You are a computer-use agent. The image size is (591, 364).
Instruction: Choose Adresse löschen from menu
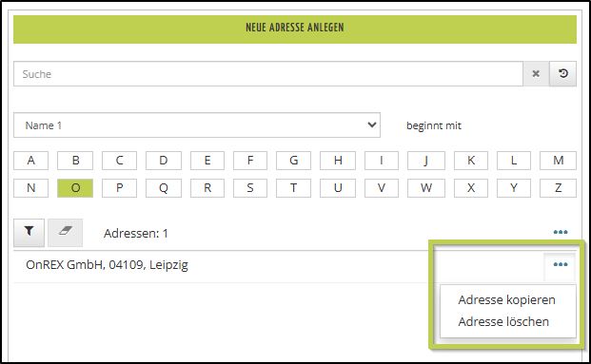pyautogui.click(x=503, y=322)
